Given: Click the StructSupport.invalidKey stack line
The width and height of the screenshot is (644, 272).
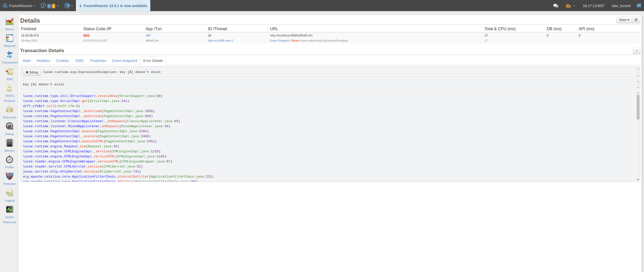Looking at the screenshot, I should (93, 96).
